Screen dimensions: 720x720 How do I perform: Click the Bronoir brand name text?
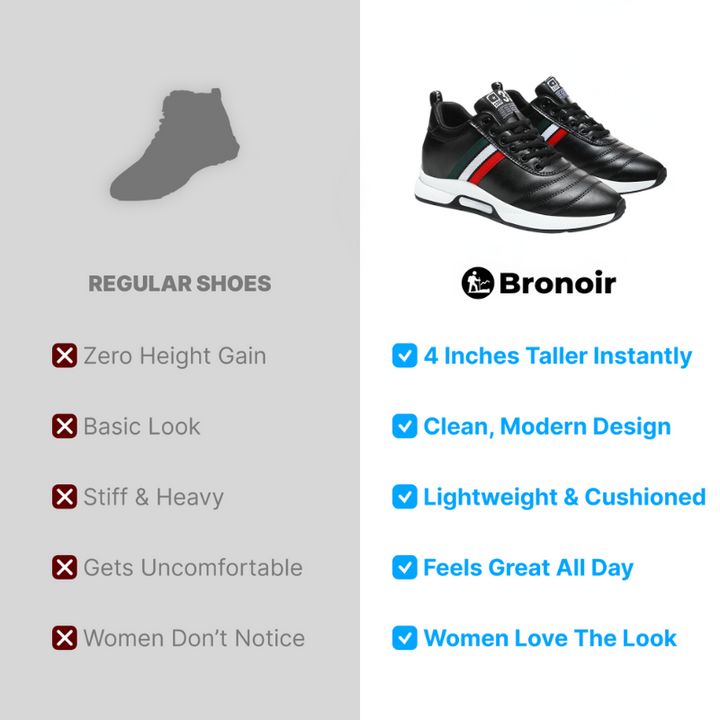click(557, 283)
